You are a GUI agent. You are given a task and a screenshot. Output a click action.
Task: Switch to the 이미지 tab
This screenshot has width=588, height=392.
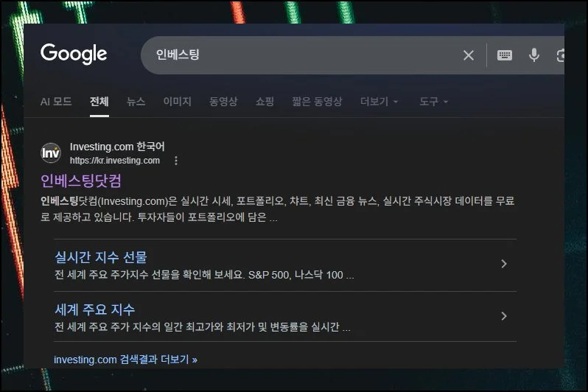click(x=177, y=102)
